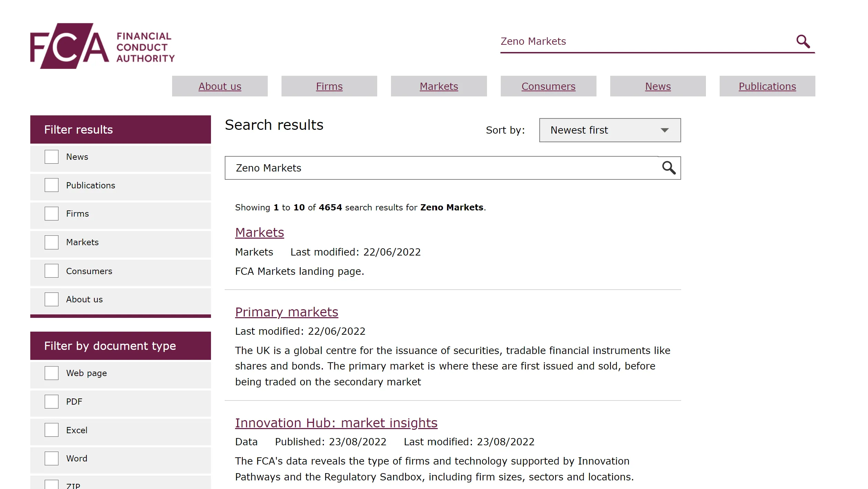Viewport: 868px width, 489px height.
Task: Open the News navigation tab
Action: coord(658,86)
